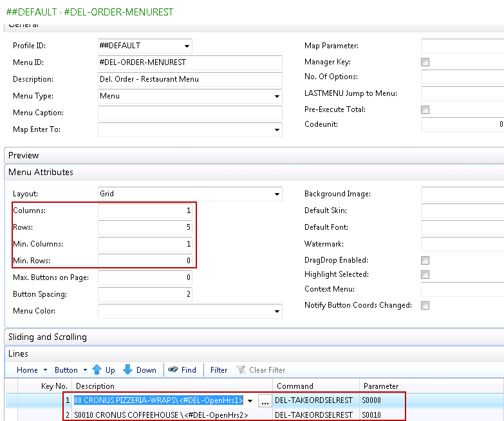
Task: Expand the Sliding and Scrolling section
Action: 47,337
